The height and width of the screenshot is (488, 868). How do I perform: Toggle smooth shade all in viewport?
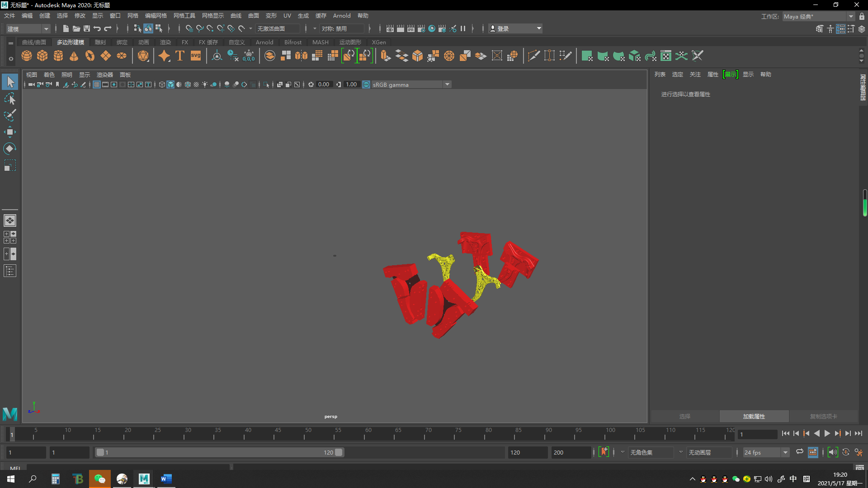point(170,84)
